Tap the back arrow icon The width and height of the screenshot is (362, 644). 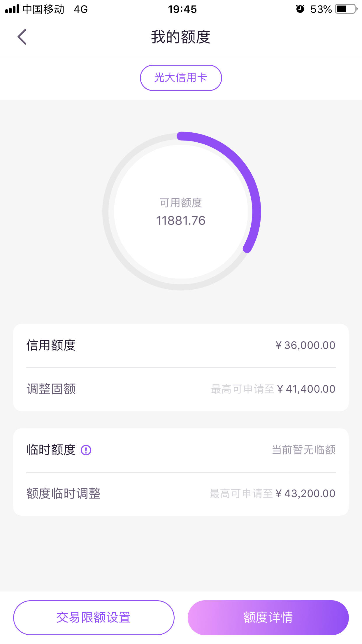22,37
